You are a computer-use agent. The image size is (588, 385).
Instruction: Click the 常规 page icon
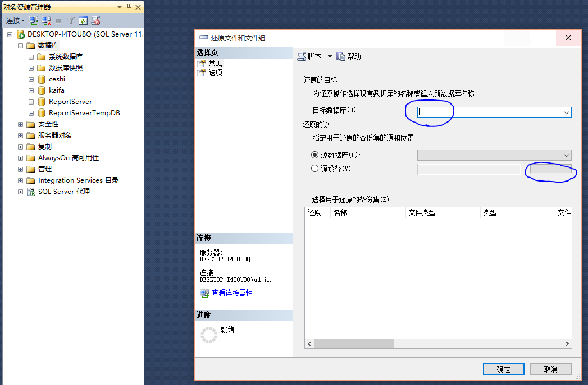(x=202, y=64)
